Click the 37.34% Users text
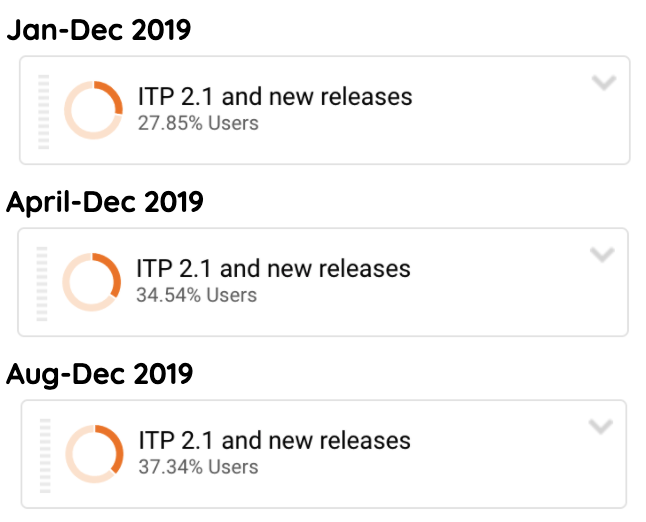Viewport: 646px width, 522px height. 197,467
